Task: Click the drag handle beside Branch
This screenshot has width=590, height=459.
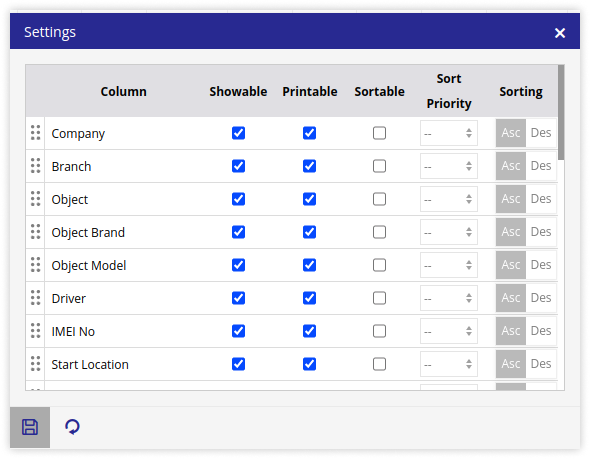Action: click(35, 166)
